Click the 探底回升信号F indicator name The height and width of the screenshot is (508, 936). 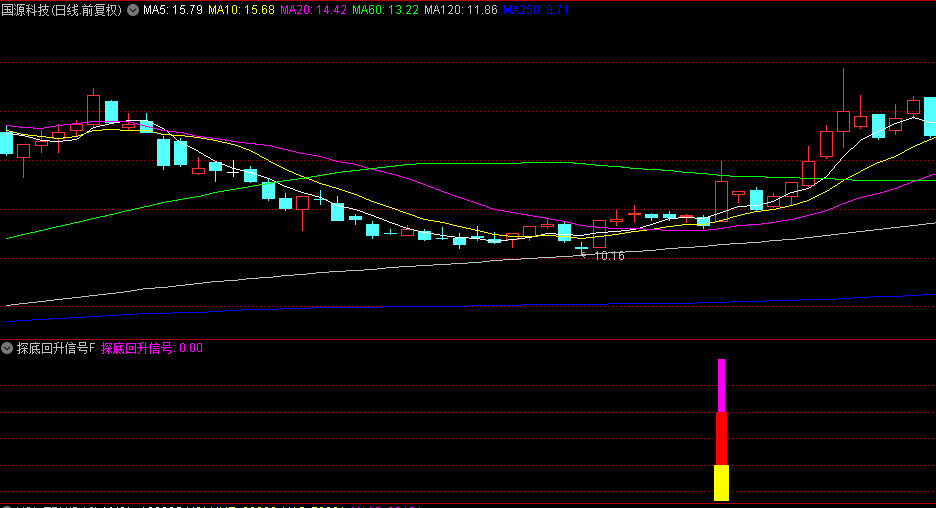pyautogui.click(x=56, y=348)
